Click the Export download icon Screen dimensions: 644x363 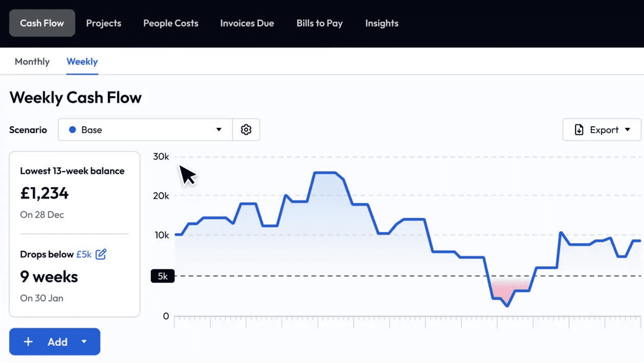[x=579, y=130]
